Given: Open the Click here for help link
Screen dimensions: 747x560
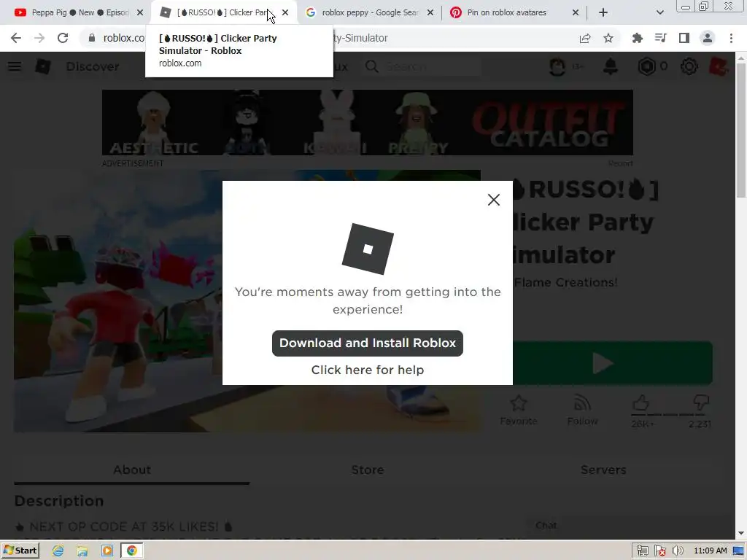Looking at the screenshot, I should [368, 370].
